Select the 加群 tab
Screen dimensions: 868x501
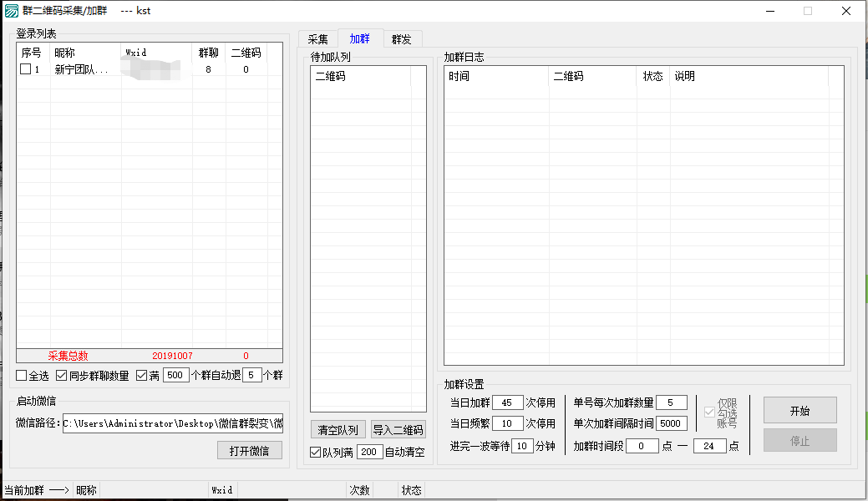(360, 38)
